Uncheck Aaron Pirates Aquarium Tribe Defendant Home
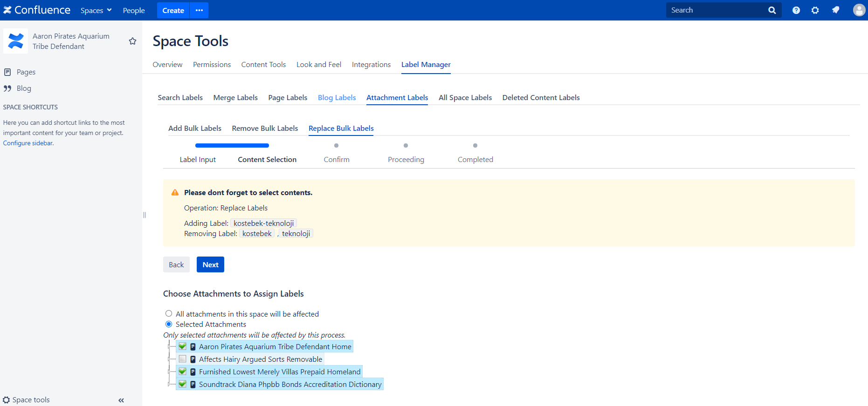Viewport: 868px width, 406px height. 182,346
